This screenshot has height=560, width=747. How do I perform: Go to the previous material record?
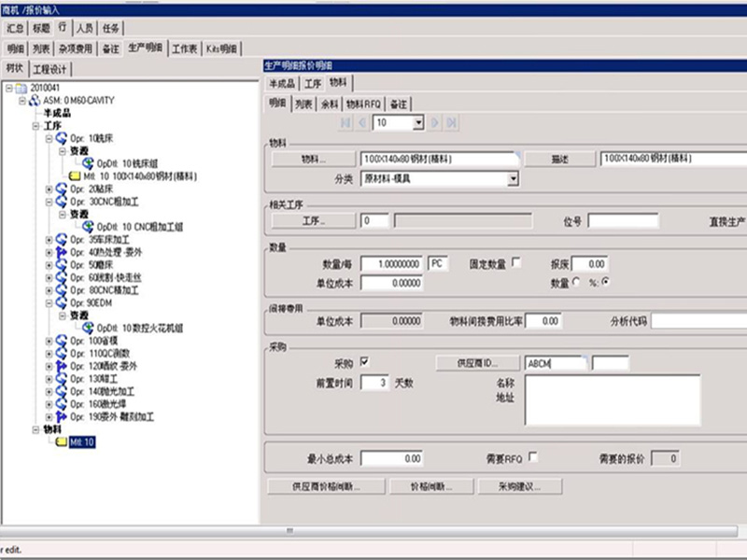tap(362, 123)
